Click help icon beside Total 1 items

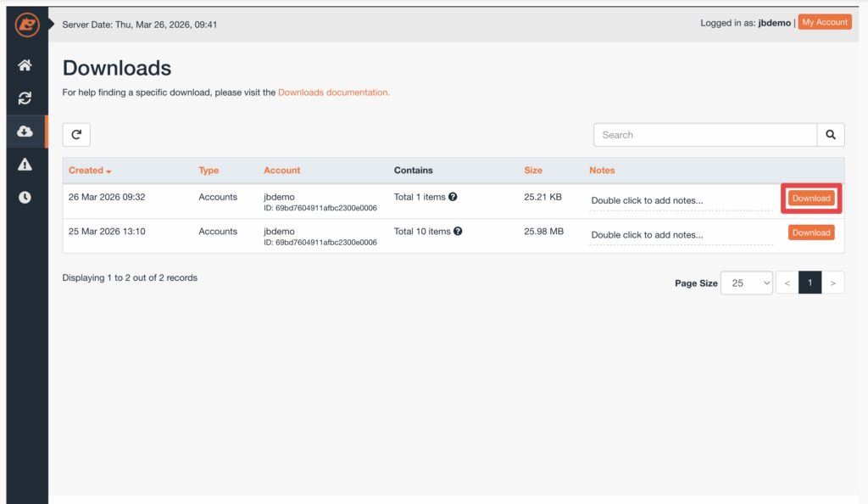[x=453, y=197]
